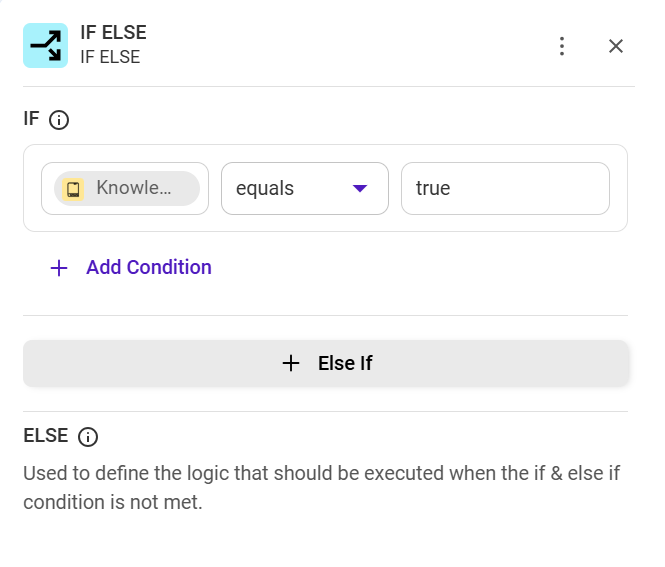Viewport: 665px width, 567px height.
Task: Click the IF ELSE subtitle text
Action: pyautogui.click(x=110, y=57)
